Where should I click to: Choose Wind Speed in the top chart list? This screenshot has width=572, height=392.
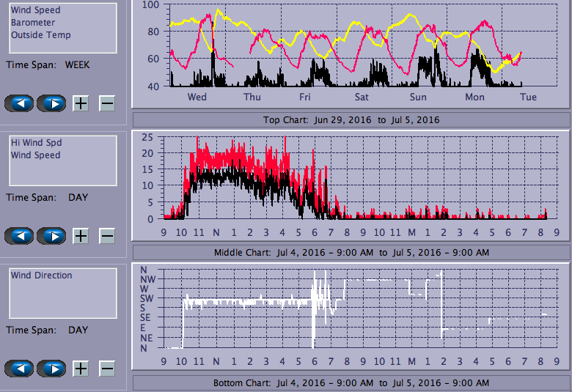point(35,10)
